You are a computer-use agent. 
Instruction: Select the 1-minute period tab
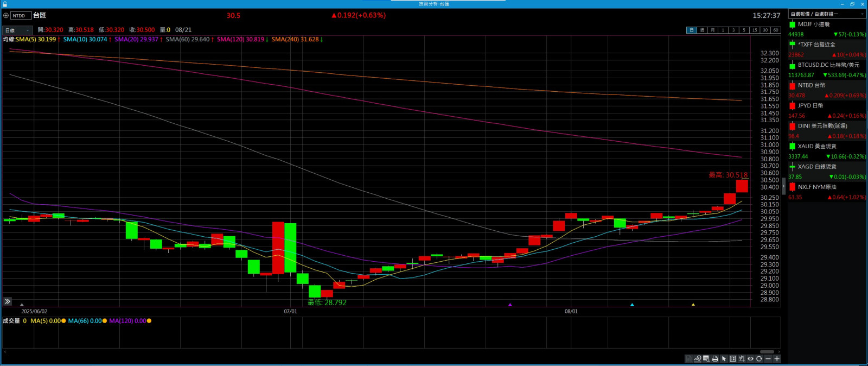[x=723, y=30]
